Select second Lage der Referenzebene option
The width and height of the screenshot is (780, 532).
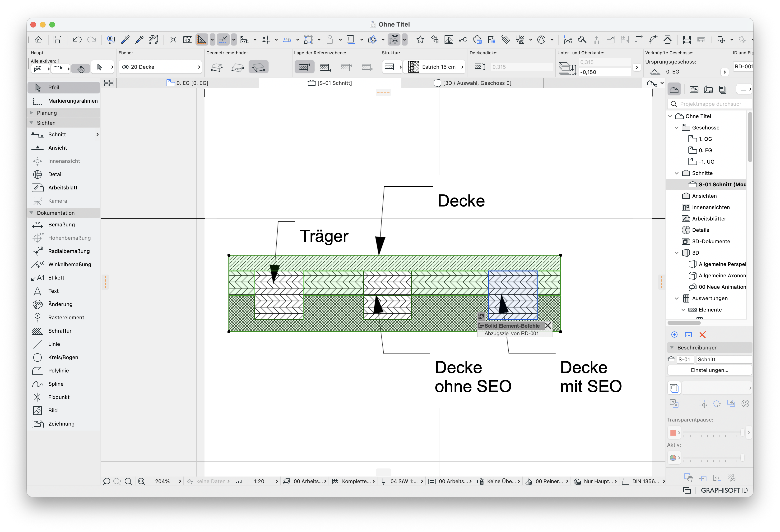325,67
